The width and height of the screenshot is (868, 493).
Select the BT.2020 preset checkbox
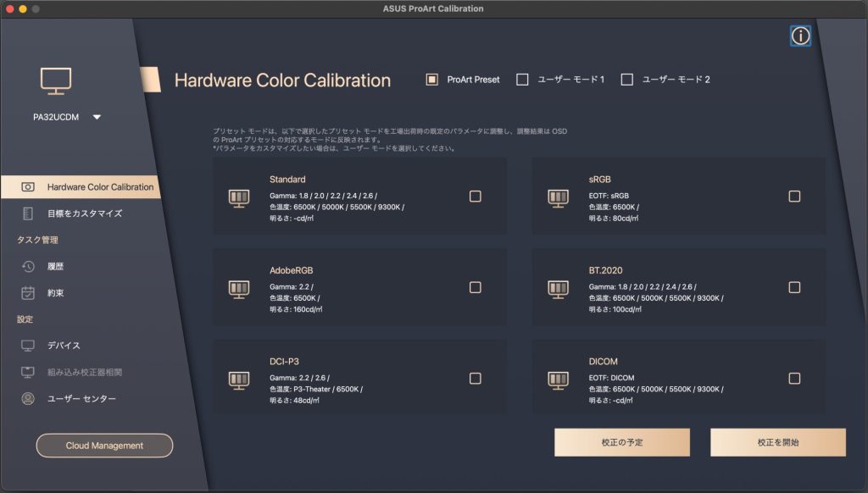coord(794,287)
